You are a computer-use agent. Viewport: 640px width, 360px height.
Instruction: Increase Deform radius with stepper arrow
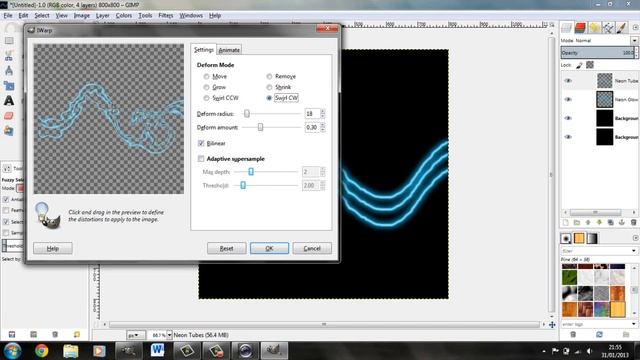tap(322, 111)
